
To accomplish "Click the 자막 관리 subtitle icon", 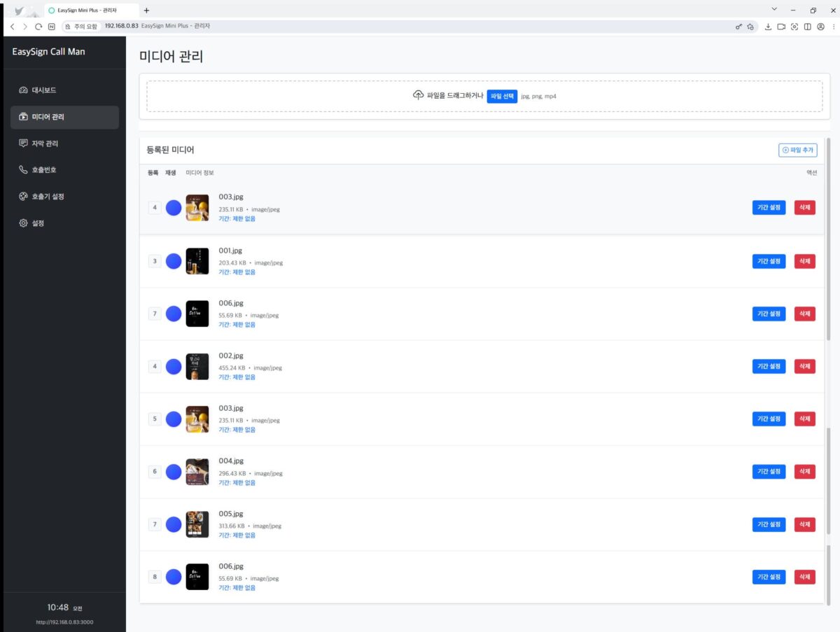I will pyautogui.click(x=23, y=143).
